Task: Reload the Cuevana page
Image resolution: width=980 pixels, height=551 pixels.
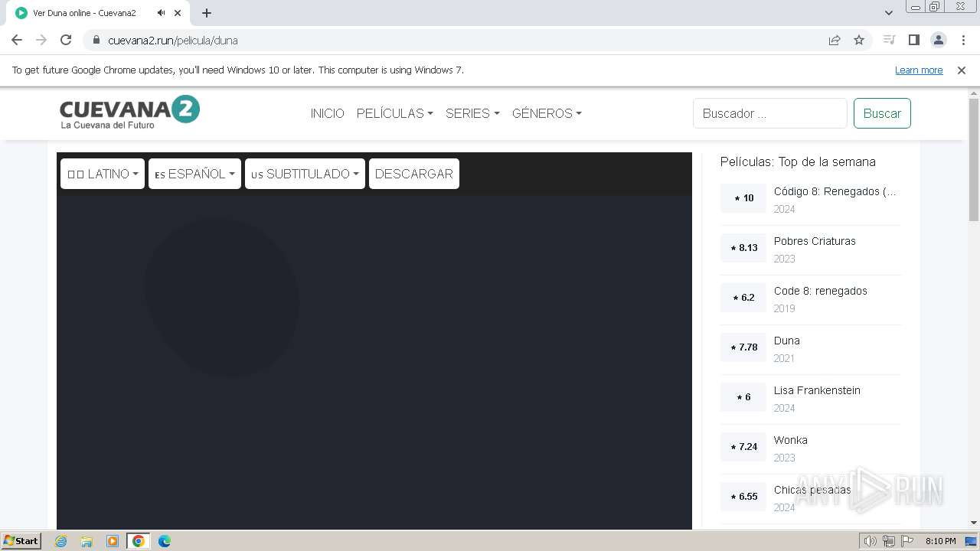Action: 66,40
